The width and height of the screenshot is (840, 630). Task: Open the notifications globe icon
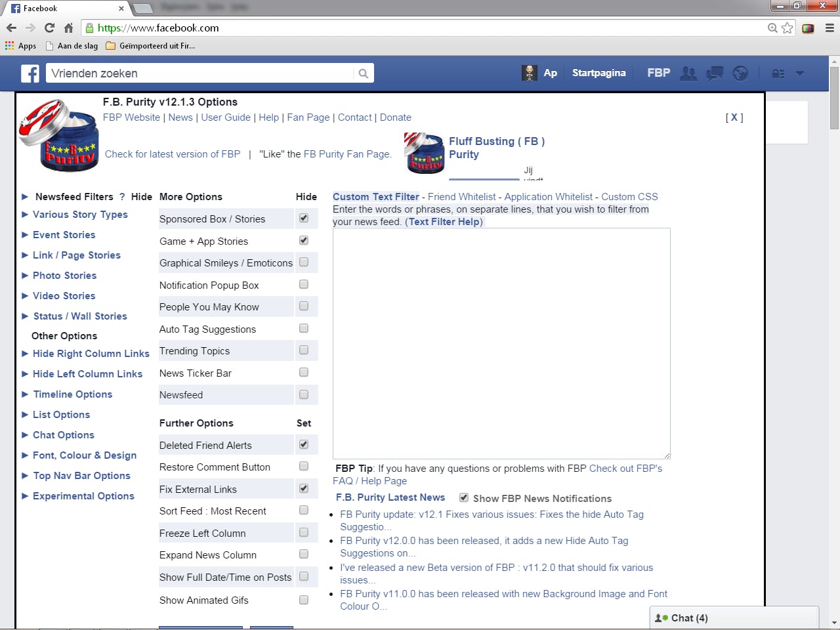(740, 73)
